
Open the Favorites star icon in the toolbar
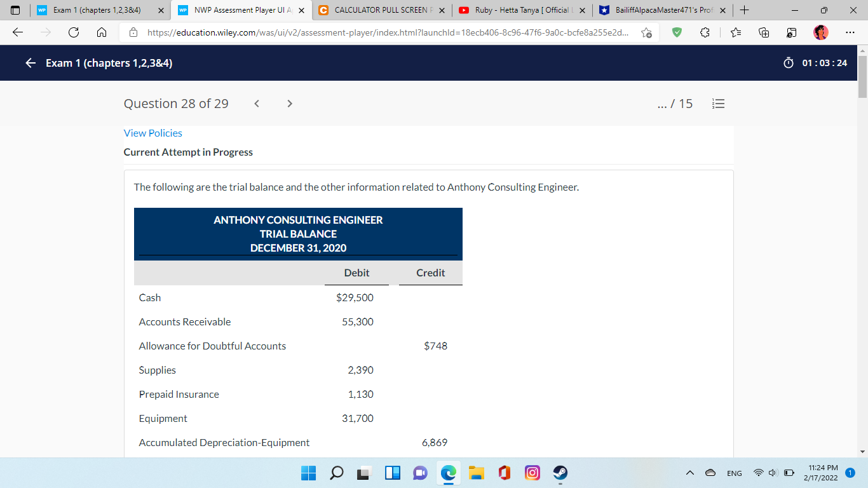[x=735, y=32]
